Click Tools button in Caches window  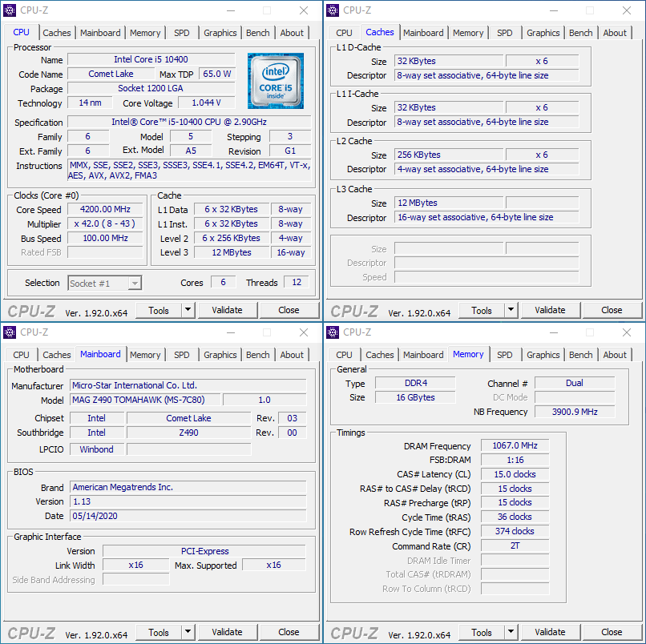tap(482, 310)
